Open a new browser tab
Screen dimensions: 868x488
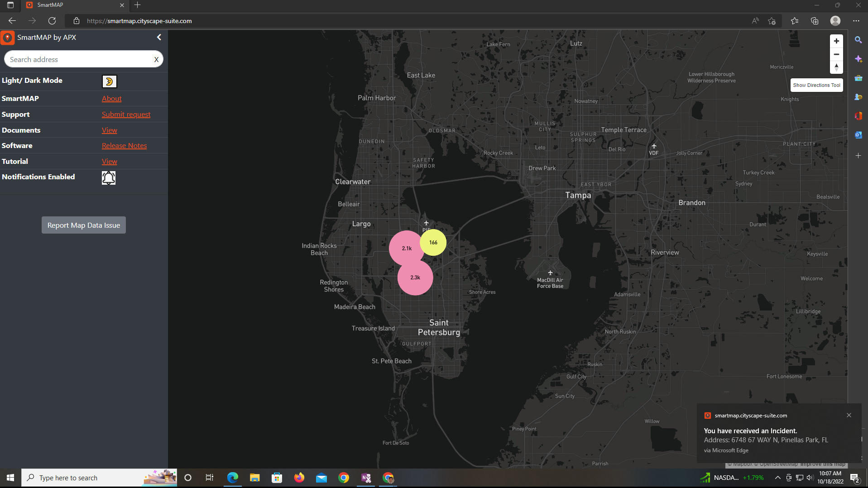[138, 5]
